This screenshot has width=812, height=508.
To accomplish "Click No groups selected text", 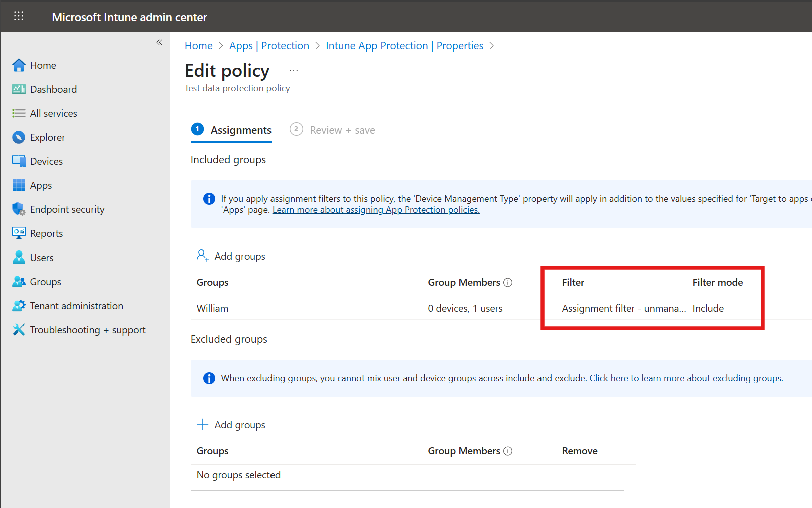I will tap(238, 475).
